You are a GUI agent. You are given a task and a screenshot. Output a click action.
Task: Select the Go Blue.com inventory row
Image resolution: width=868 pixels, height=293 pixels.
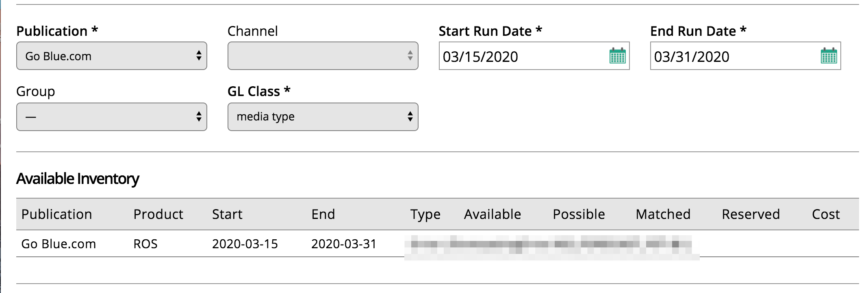(x=438, y=244)
